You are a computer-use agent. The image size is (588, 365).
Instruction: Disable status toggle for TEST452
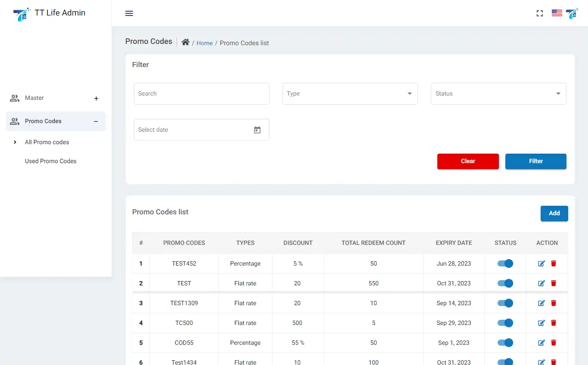(505, 263)
